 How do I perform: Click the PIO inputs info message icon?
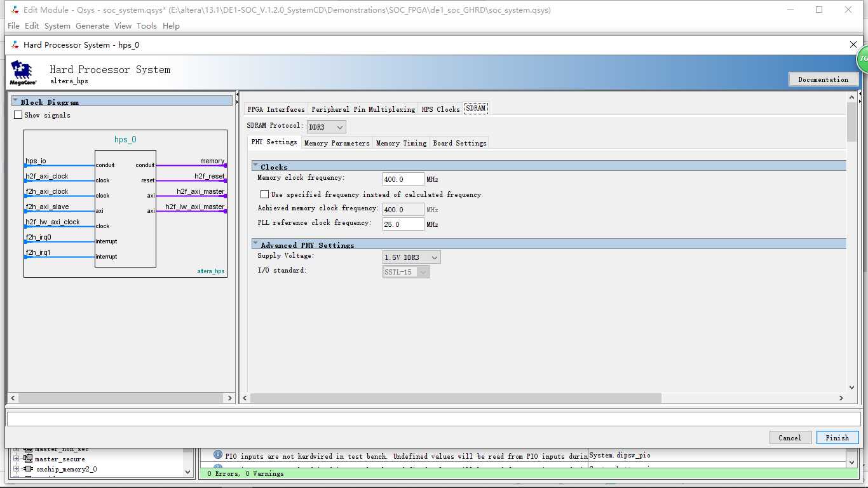click(x=218, y=455)
